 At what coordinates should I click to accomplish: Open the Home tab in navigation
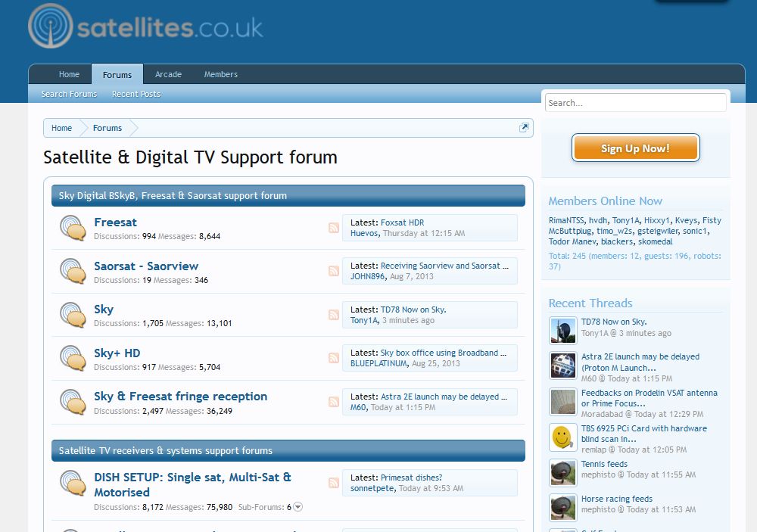pyautogui.click(x=69, y=74)
